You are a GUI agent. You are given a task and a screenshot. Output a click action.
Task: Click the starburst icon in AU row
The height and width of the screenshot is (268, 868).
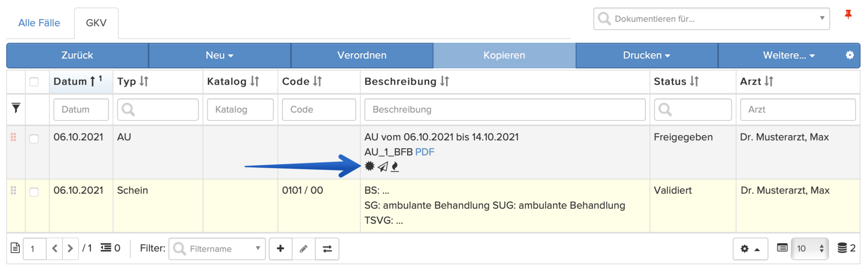369,166
